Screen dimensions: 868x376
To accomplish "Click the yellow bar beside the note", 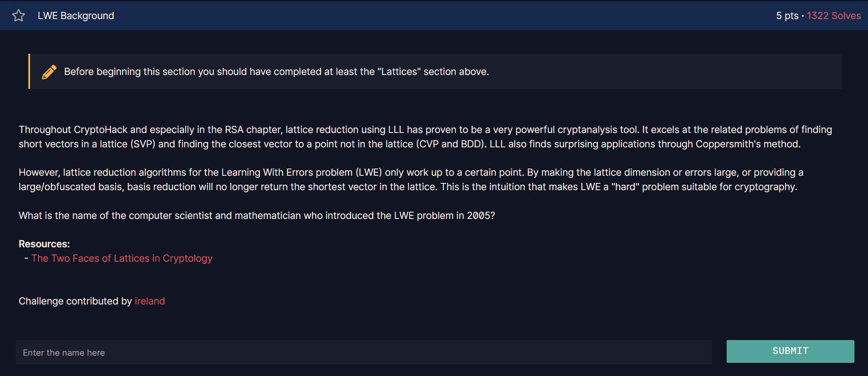I will click(29, 71).
